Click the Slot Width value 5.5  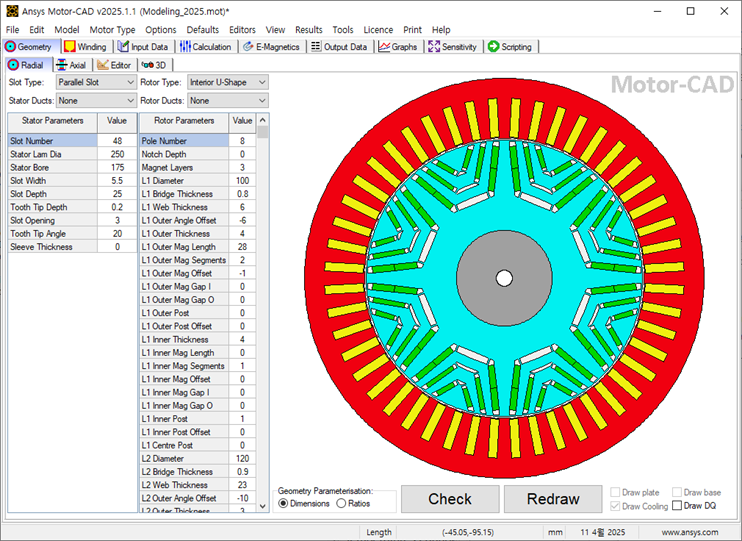click(117, 180)
